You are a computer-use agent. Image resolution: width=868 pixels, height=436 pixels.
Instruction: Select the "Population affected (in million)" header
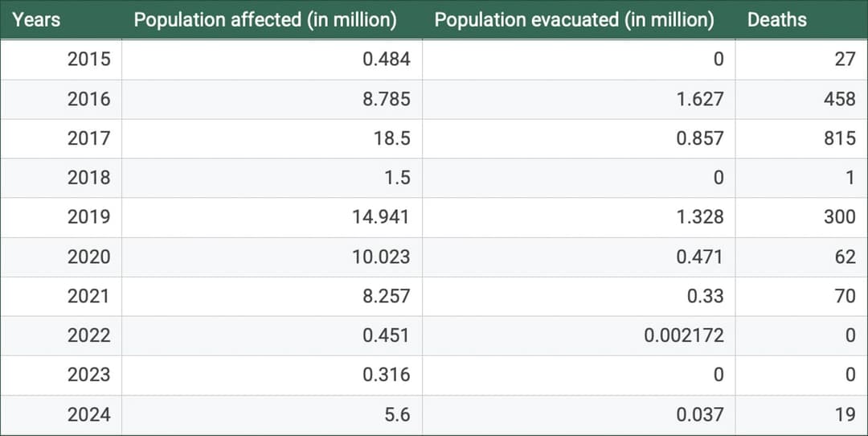(265, 20)
